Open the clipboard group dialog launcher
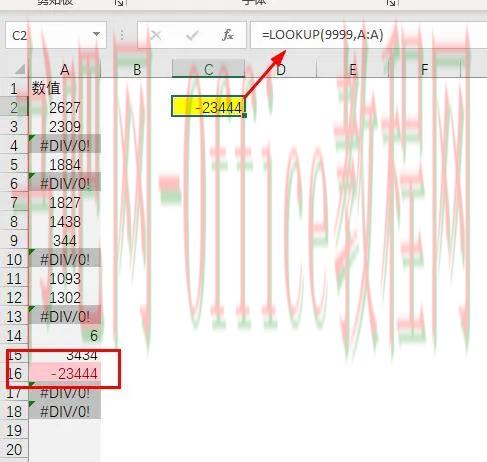 tap(118, 3)
